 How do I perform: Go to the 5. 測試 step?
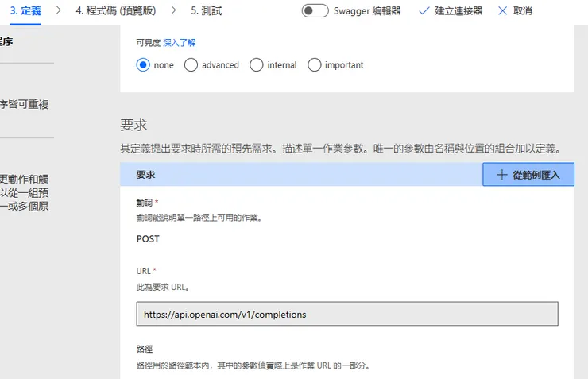pyautogui.click(x=207, y=11)
